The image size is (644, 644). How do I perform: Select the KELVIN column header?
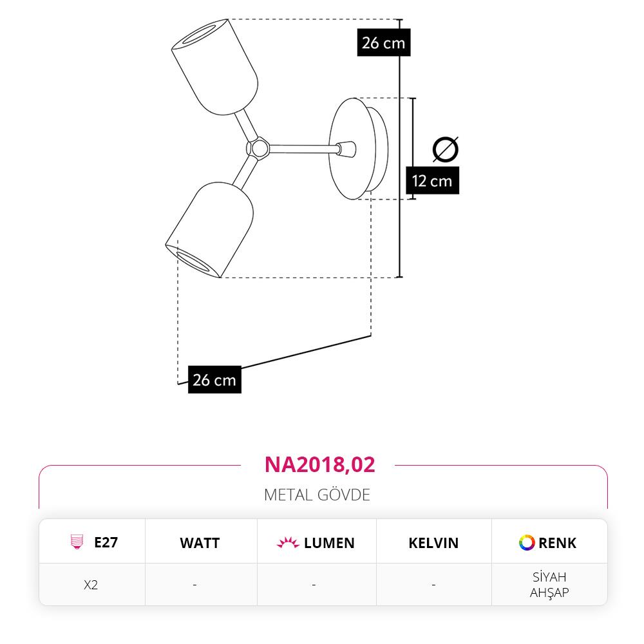coord(433,543)
